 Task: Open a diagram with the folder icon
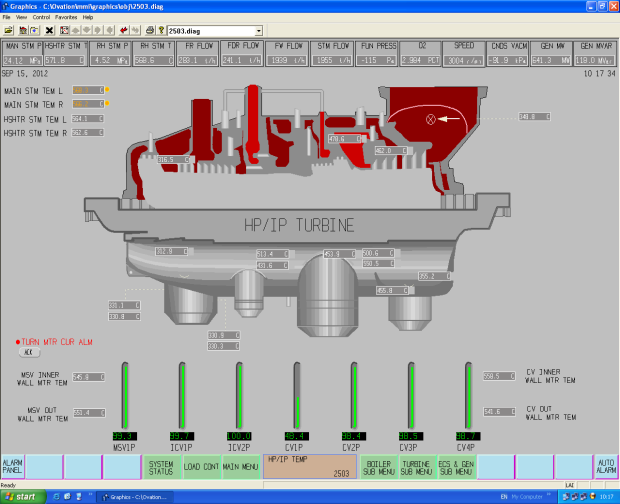point(8,30)
